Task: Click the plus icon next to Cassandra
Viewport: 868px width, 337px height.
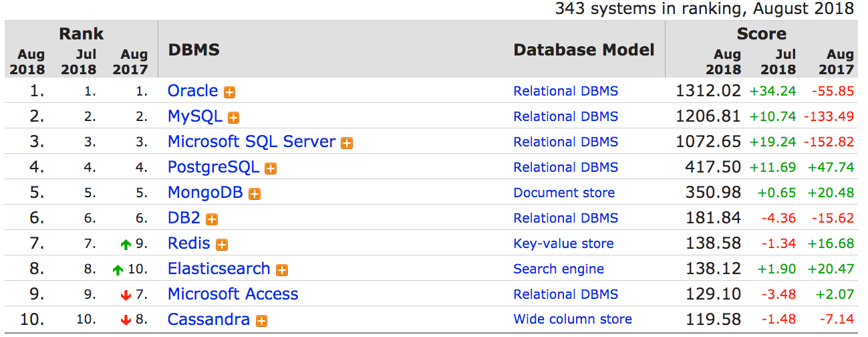Action: 261,321
